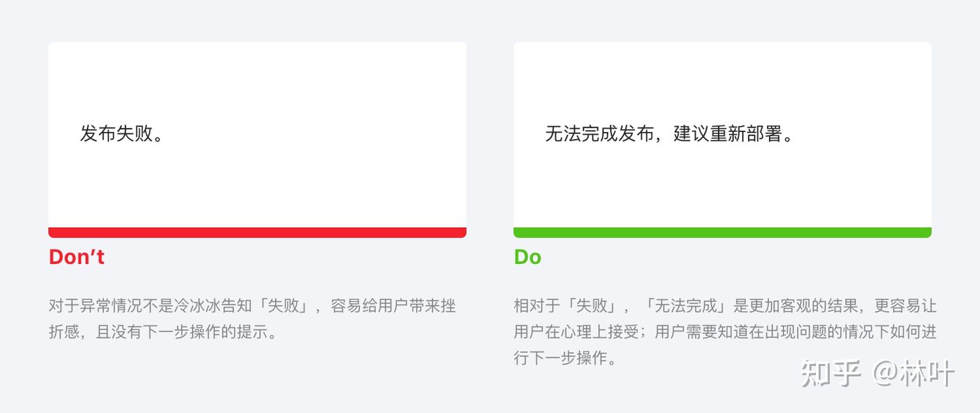Click the 知乎 watermark logo
Viewport: 980px width, 413px height.
coord(831,373)
